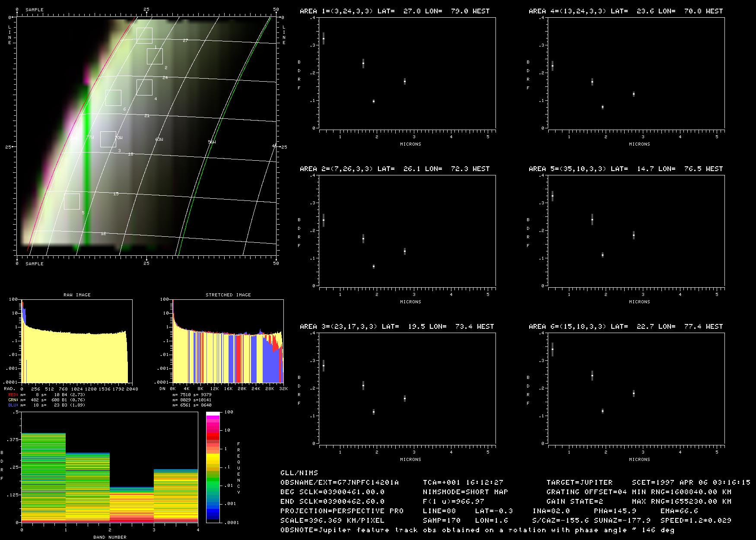Click the band 2 to 3 column in the BDRF chart
Screen dimensions: 756x540
[132, 505]
